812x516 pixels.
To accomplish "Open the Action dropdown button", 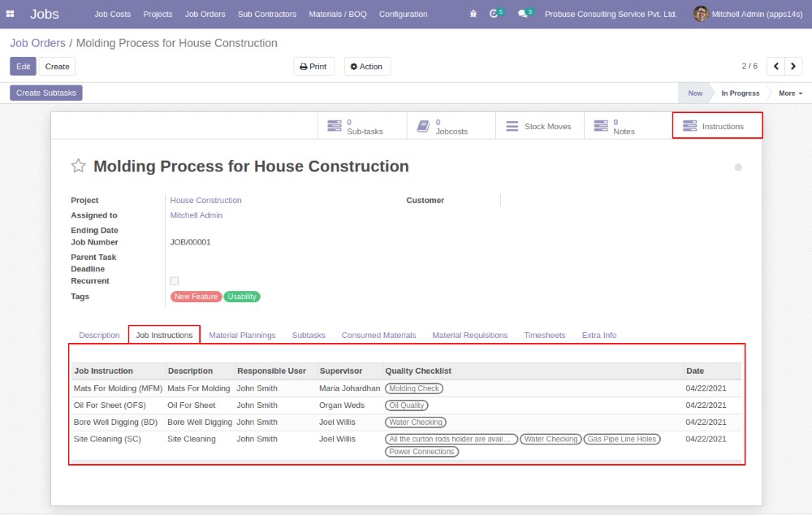I will pos(367,67).
